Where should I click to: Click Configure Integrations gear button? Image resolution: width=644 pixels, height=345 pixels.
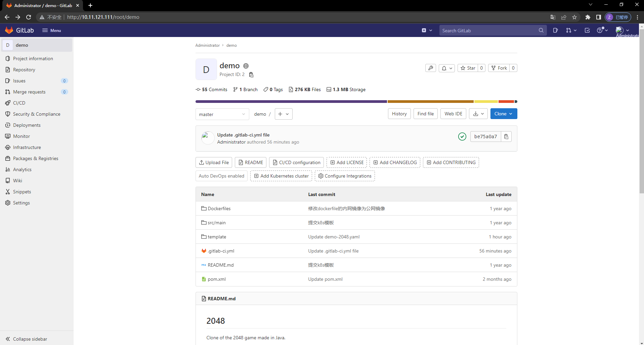pos(345,176)
